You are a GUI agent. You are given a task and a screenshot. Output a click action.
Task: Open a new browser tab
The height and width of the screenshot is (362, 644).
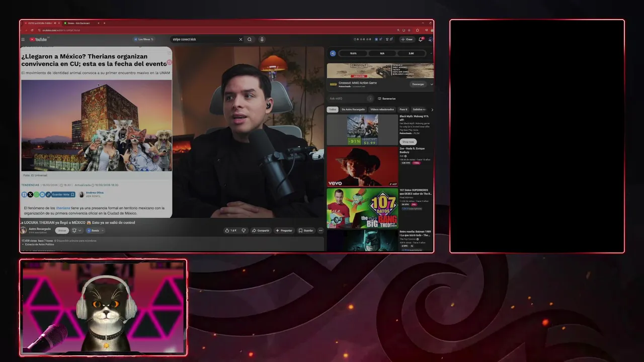(104, 23)
